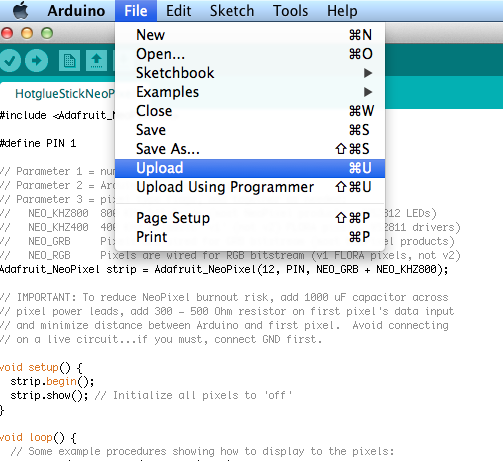The image size is (503, 461).
Task: Click the 'void setup() {' line
Action: 41,367
